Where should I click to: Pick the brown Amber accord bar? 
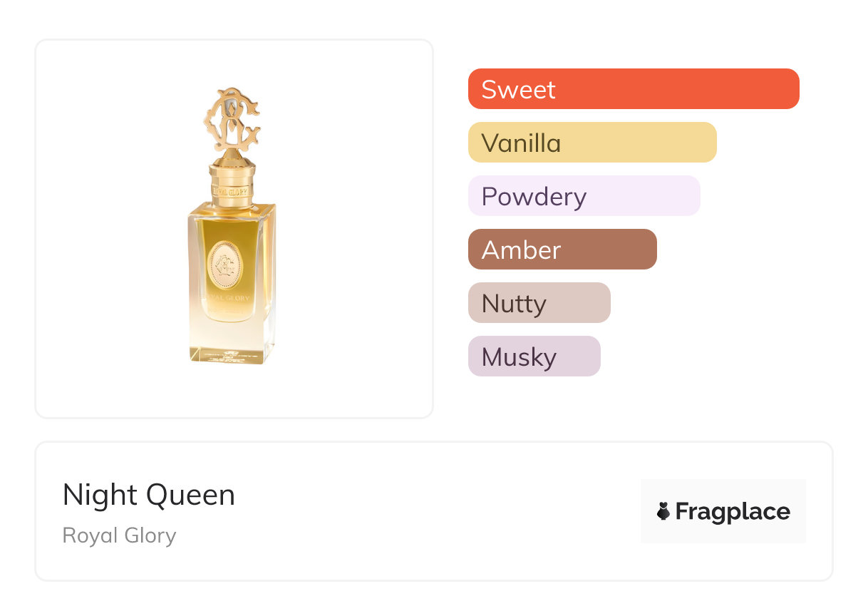pos(562,250)
